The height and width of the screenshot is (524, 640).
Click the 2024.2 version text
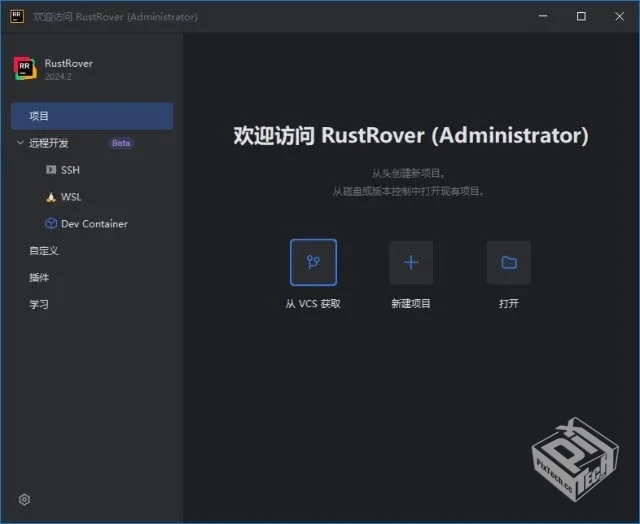58,77
